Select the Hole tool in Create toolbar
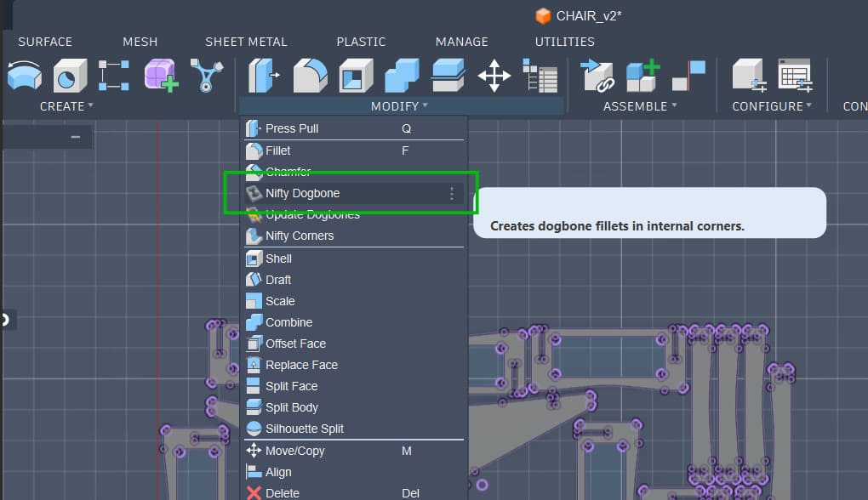868x500 pixels. point(70,75)
